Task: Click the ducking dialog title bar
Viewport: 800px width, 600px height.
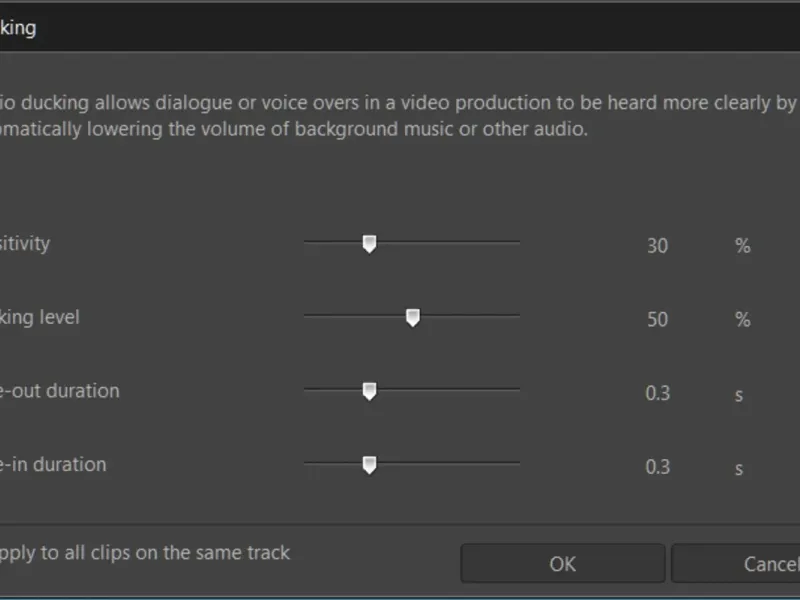Action: pos(400,27)
